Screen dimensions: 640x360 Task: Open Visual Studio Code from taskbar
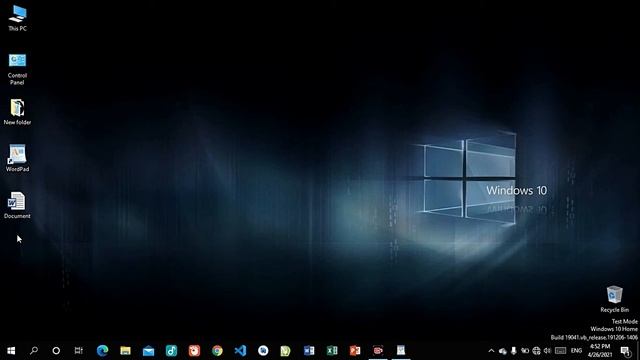[240, 350]
